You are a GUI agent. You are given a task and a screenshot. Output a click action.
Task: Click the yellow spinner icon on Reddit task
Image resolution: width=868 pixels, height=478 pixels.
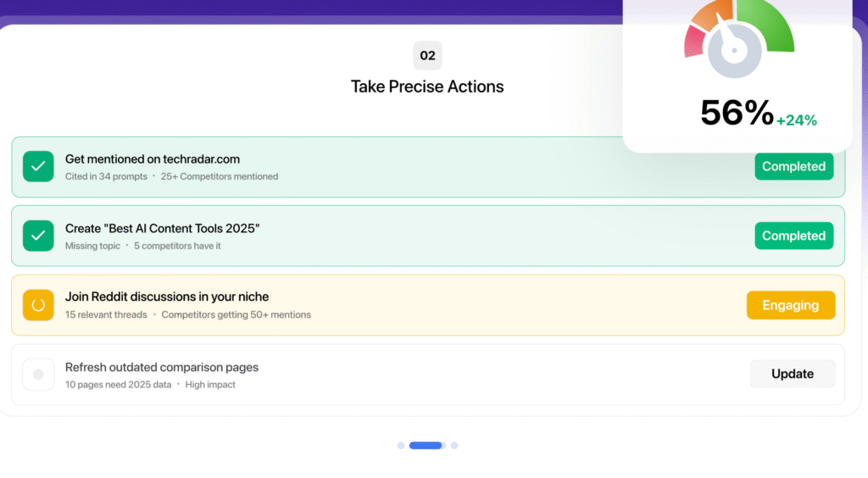click(x=38, y=305)
